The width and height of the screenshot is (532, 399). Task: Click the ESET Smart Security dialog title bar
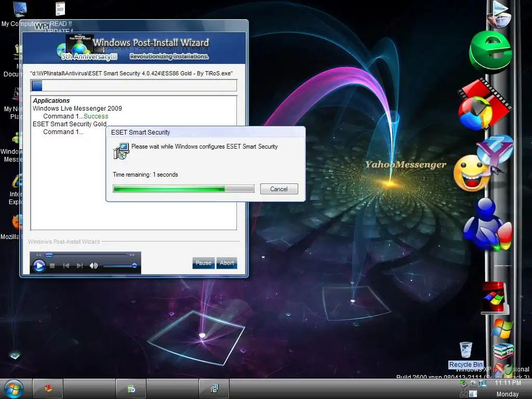point(206,132)
